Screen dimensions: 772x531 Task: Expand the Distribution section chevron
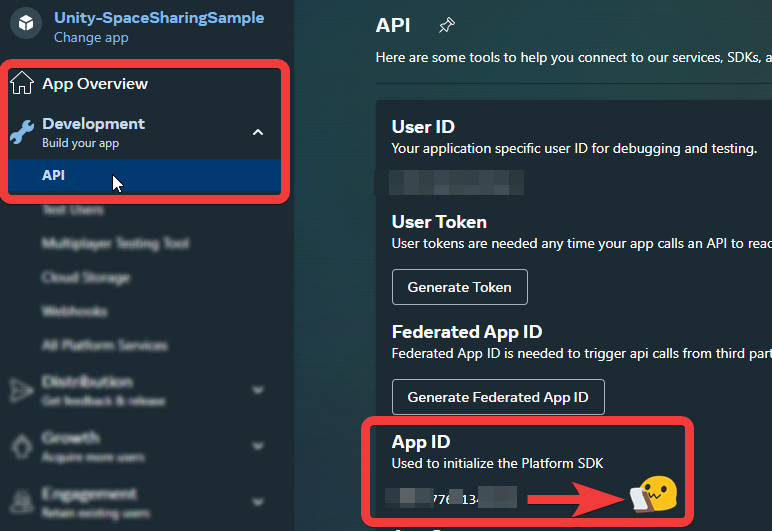click(x=257, y=390)
